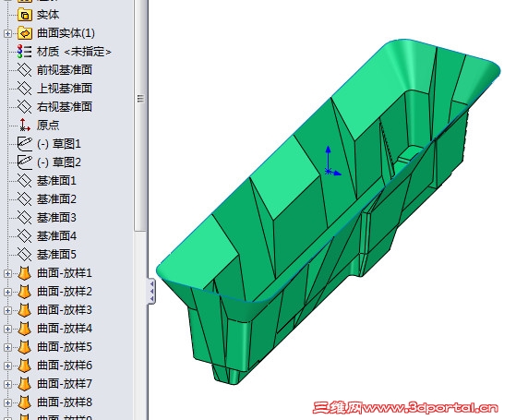Click the 材质 material icon
This screenshot has width=516, height=420.
coord(25,52)
